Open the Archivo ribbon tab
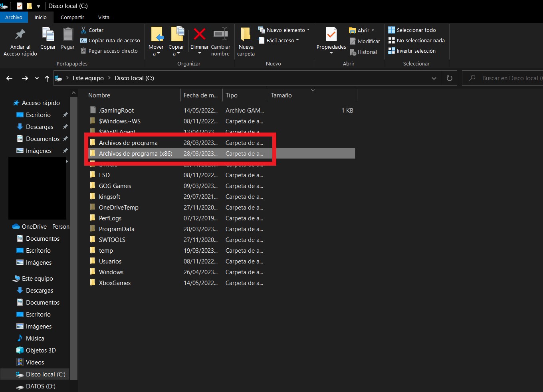543x392 pixels. pyautogui.click(x=14, y=17)
